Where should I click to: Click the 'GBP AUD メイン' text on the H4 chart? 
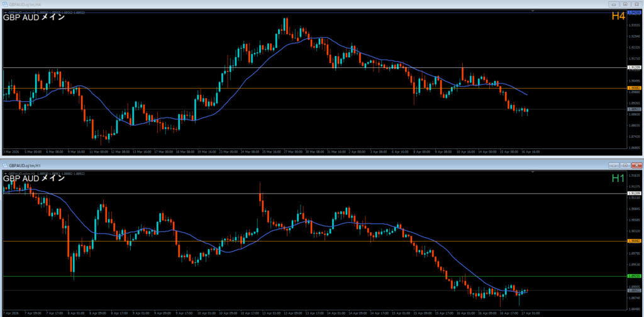(33, 18)
